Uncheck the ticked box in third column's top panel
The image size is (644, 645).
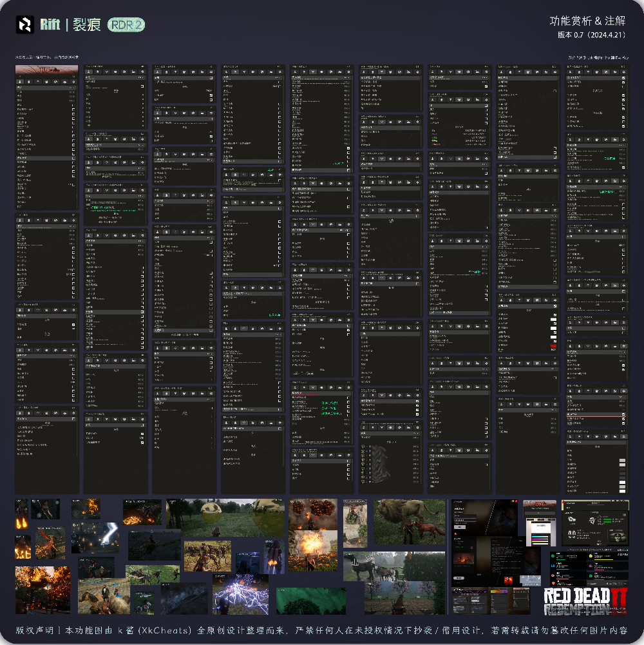(x=211, y=95)
